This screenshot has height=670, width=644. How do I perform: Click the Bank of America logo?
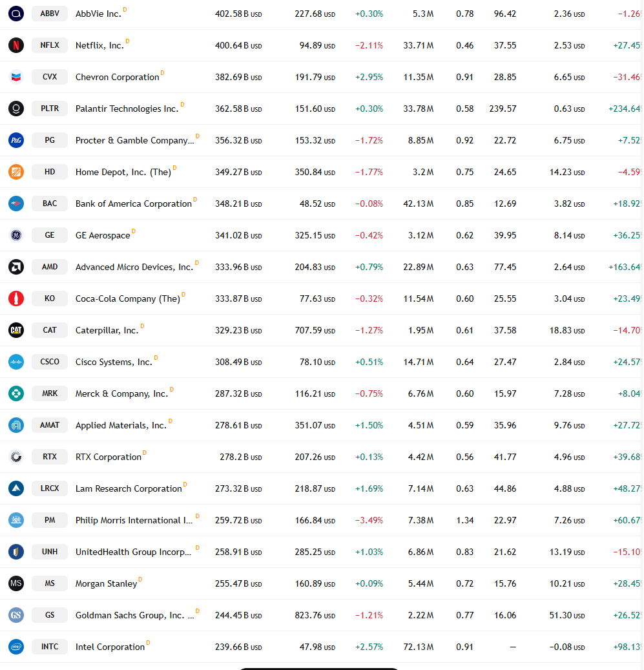coord(16,204)
